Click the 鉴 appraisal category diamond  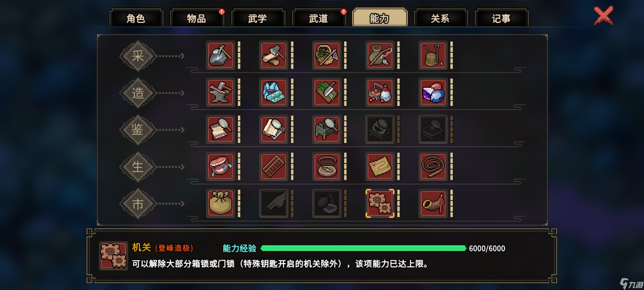tap(138, 130)
